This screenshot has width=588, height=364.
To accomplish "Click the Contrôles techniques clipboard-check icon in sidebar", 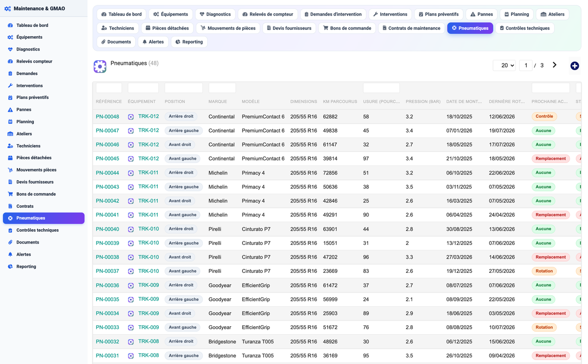I will (10, 230).
